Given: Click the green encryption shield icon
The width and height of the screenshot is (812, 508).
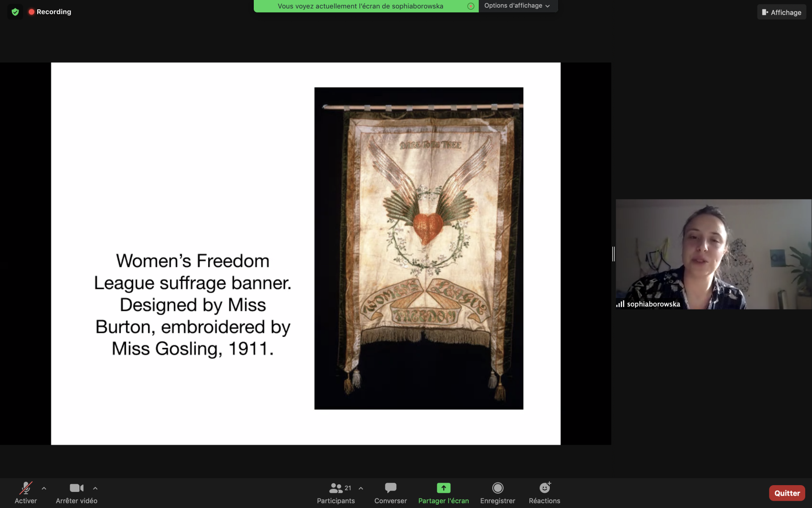Looking at the screenshot, I should tap(15, 12).
